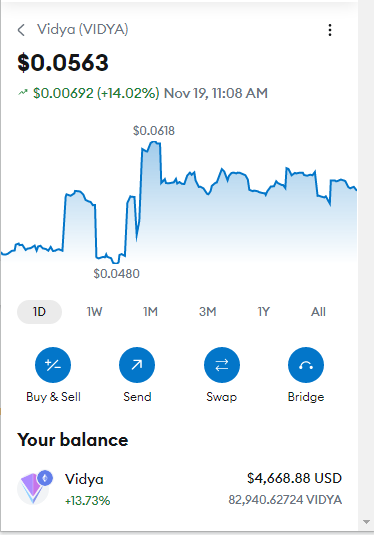Switch chart to 1W range
The image size is (374, 535).
(95, 312)
